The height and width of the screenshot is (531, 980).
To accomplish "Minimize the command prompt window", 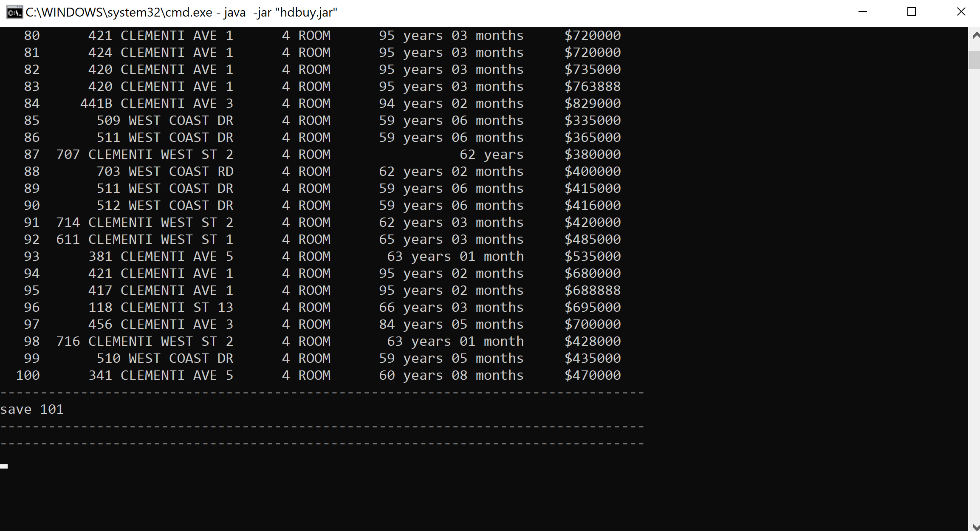I will click(x=862, y=12).
